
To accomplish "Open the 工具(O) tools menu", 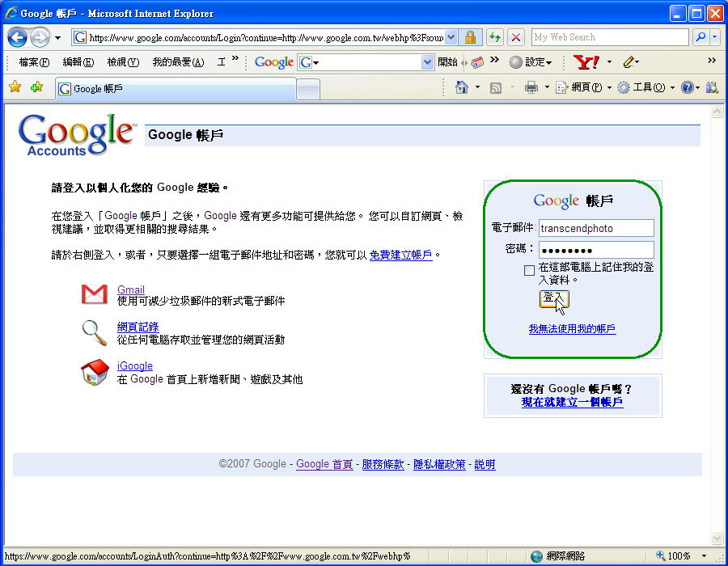I will click(x=645, y=87).
